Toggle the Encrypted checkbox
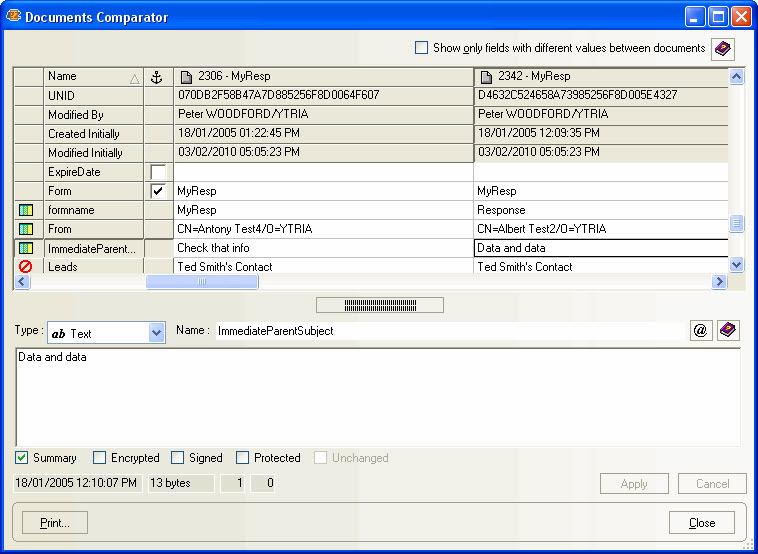The height and width of the screenshot is (554, 758). (100, 458)
